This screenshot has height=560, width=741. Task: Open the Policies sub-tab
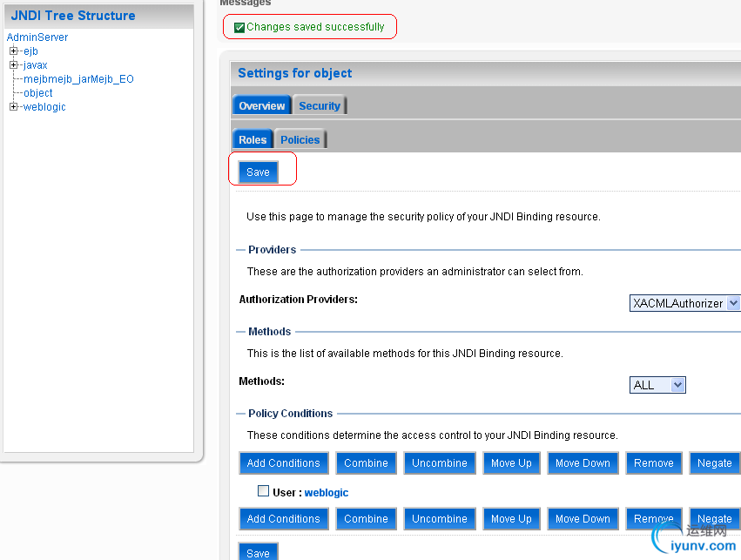pos(300,139)
